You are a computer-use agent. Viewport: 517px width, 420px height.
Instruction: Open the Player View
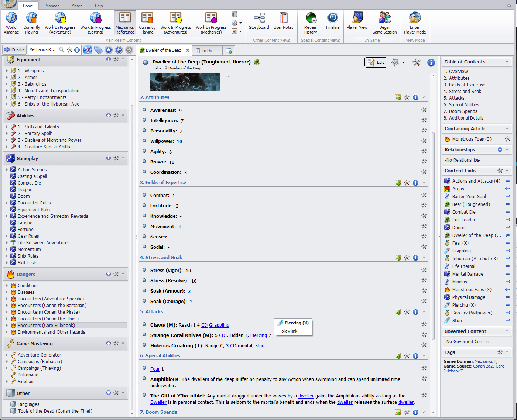[x=357, y=21]
